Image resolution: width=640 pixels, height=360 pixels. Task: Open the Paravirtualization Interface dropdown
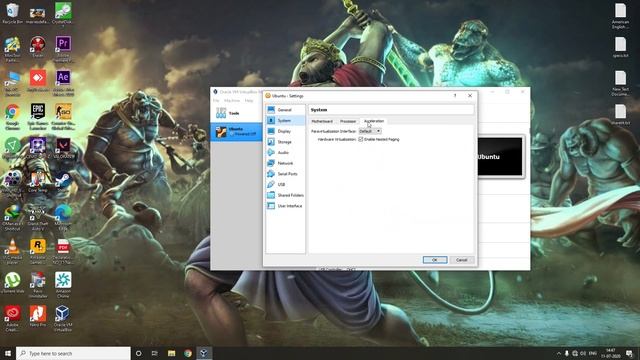coord(370,131)
